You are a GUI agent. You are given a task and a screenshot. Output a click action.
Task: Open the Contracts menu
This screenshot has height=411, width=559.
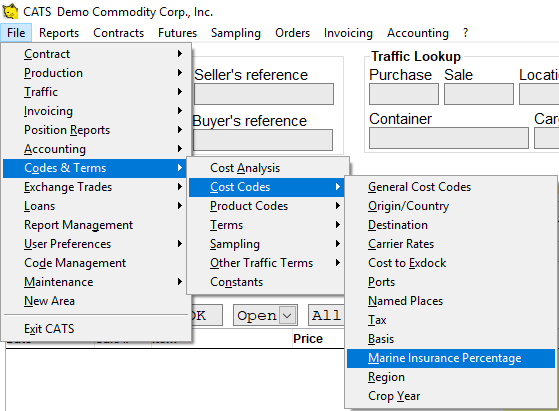click(118, 33)
